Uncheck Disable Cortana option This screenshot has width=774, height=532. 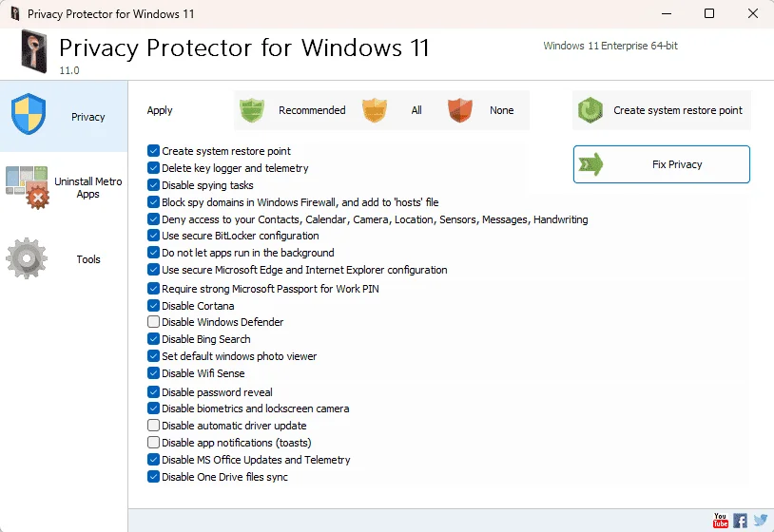point(153,306)
